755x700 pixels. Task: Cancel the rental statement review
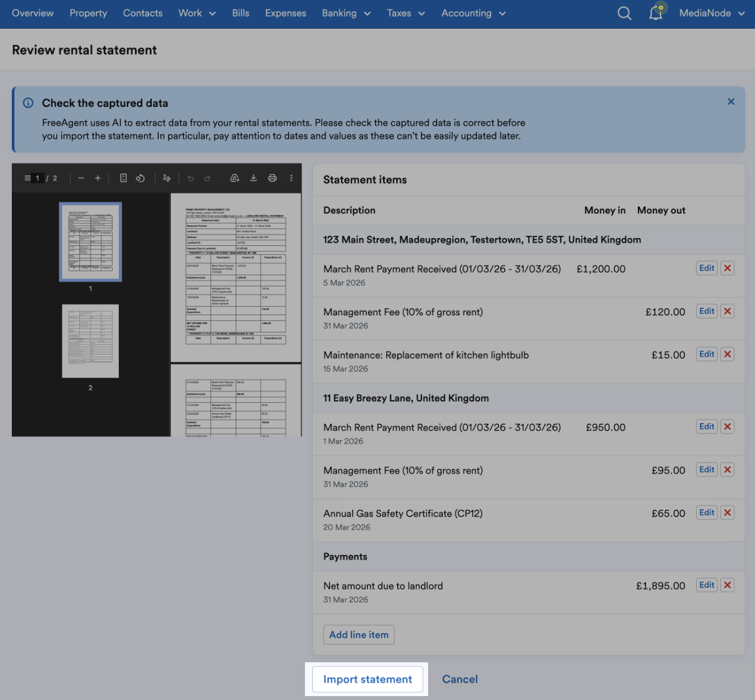(460, 679)
